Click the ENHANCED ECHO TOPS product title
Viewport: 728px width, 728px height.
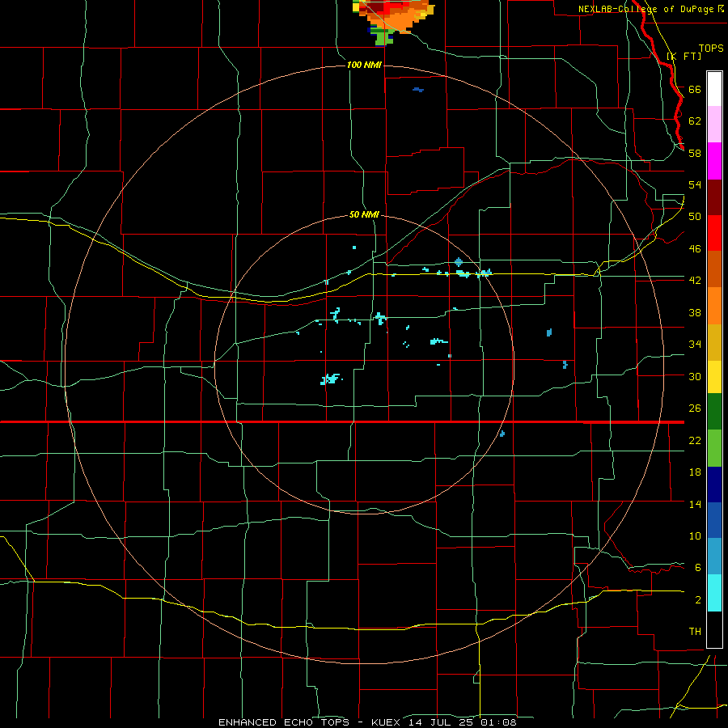click(x=284, y=722)
